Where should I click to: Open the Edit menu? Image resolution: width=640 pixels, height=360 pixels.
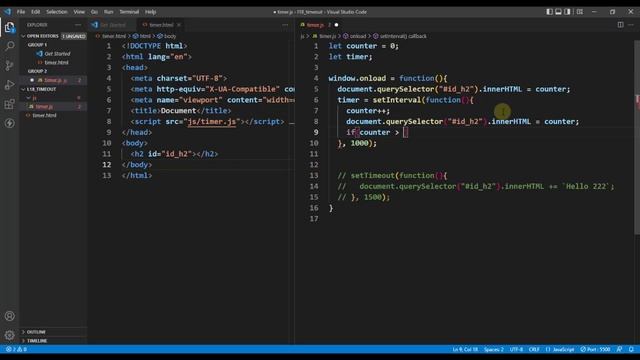pyautogui.click(x=36, y=12)
